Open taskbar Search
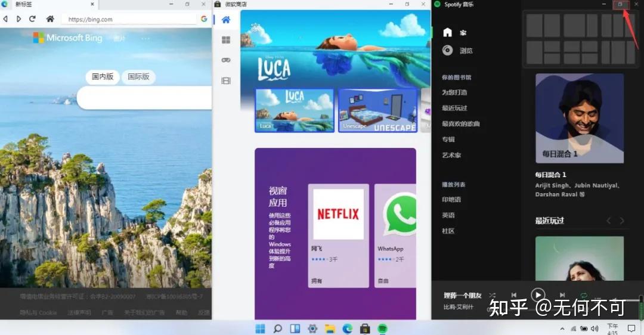Viewport: 644px width, 335px height. (278, 328)
